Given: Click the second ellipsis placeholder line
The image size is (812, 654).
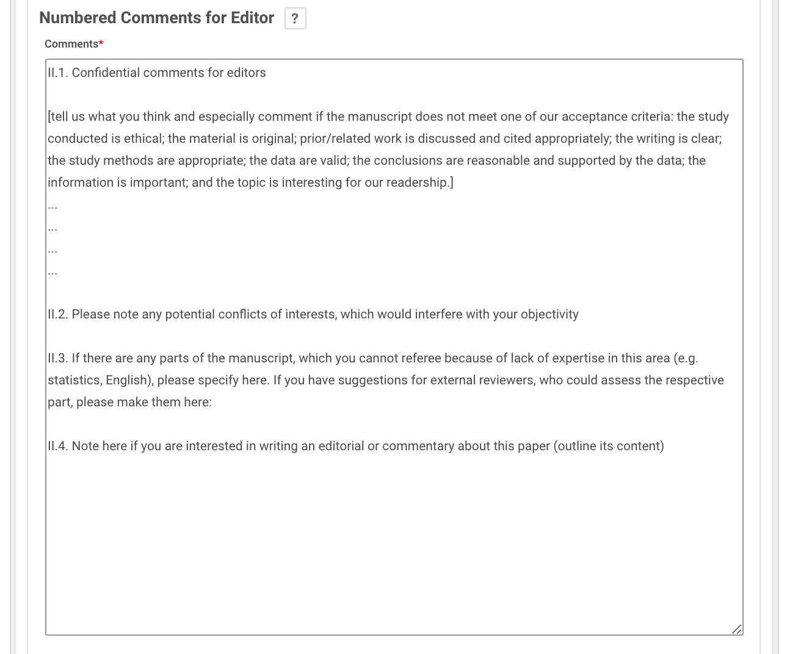Looking at the screenshot, I should coord(53,227).
